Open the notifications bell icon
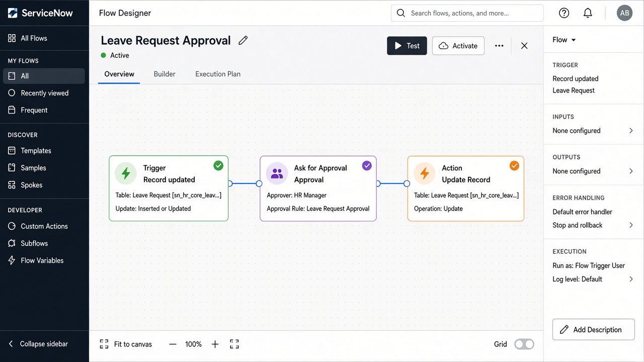644x362 pixels. click(x=588, y=13)
